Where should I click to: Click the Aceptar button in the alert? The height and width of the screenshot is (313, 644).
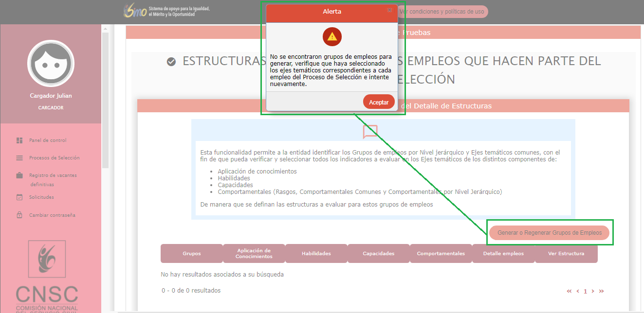379,102
